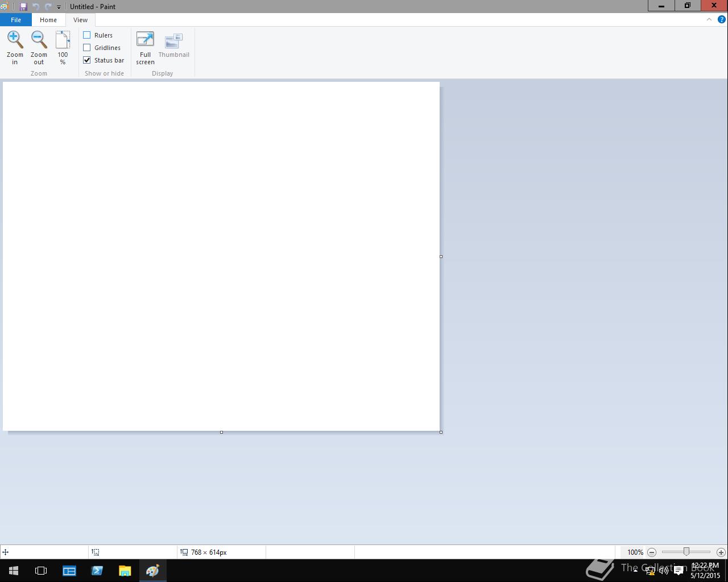Click the right-middle canvas resize handle
The image size is (728, 582).
(441, 256)
